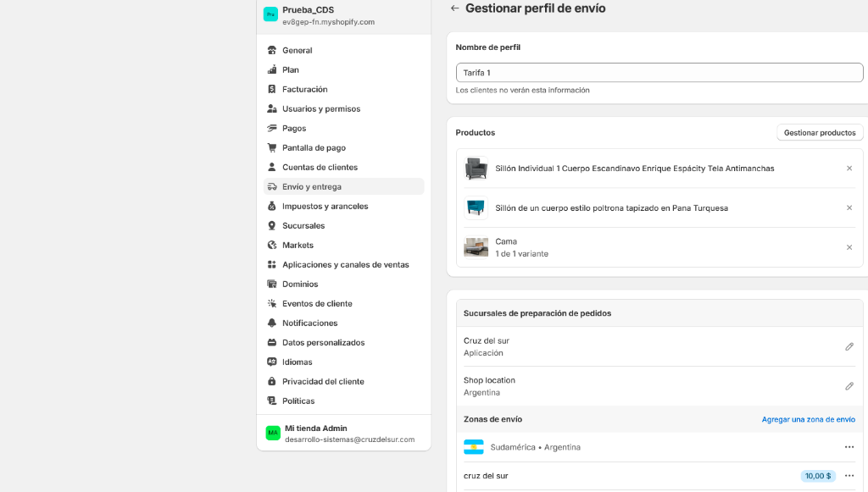This screenshot has width=868, height=492.
Task: Go to Facturación settings
Action: click(304, 90)
